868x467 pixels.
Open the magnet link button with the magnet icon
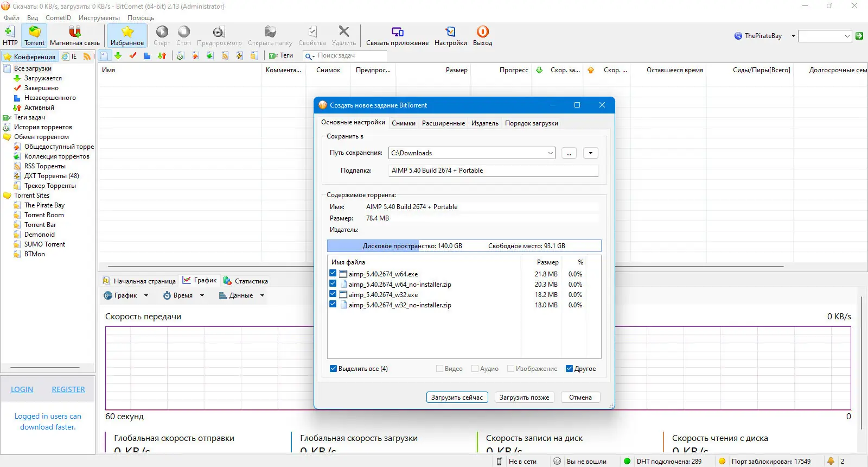(75, 36)
